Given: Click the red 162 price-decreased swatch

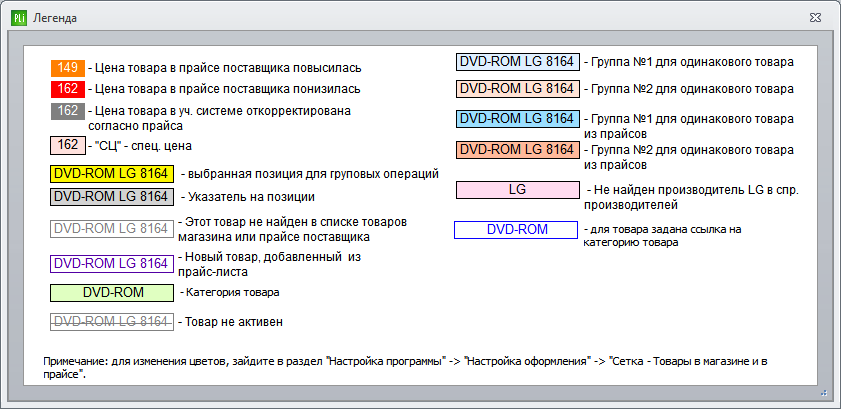Looking at the screenshot, I should [68, 88].
